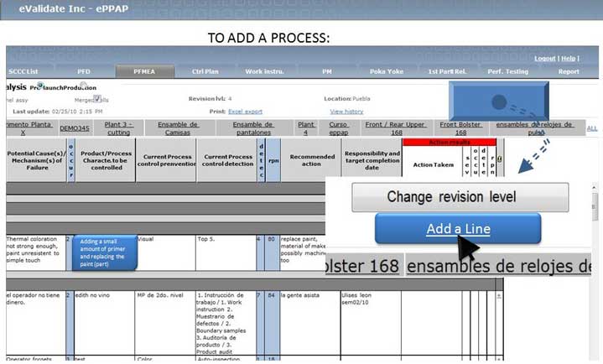Viewport: 603px width, 364px height.
Task: Click the 'Instrucción de trabajo' detection cell
Action: tap(226, 322)
